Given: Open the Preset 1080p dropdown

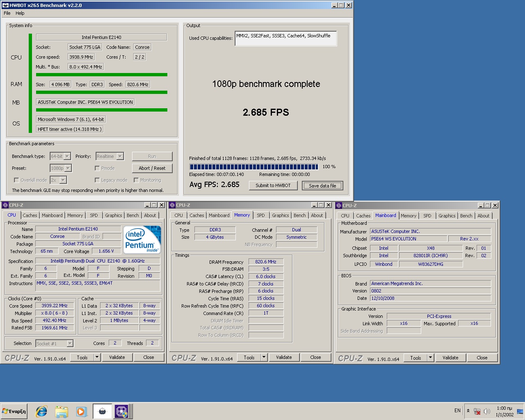Looking at the screenshot, I should tap(68, 168).
